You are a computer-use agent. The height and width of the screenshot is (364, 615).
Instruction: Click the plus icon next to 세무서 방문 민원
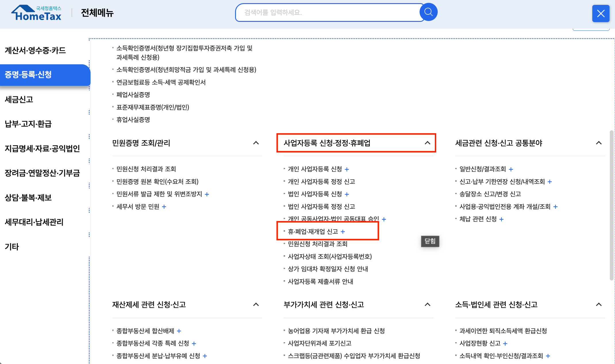click(x=164, y=206)
